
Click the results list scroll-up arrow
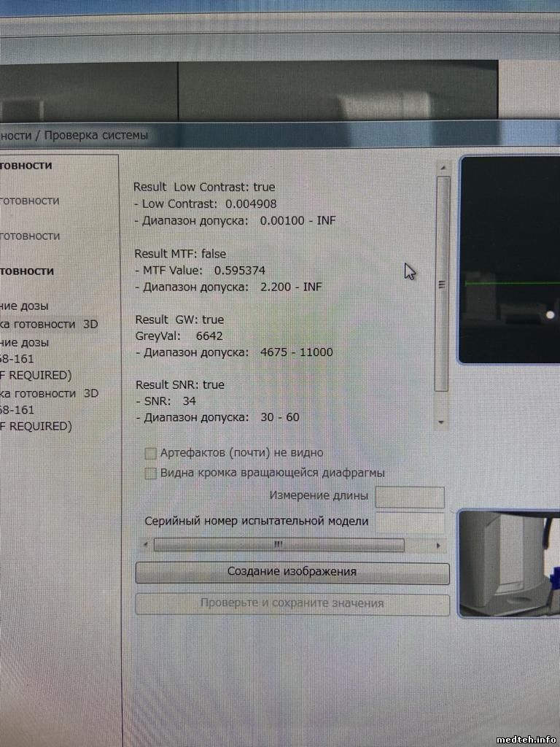tap(442, 167)
